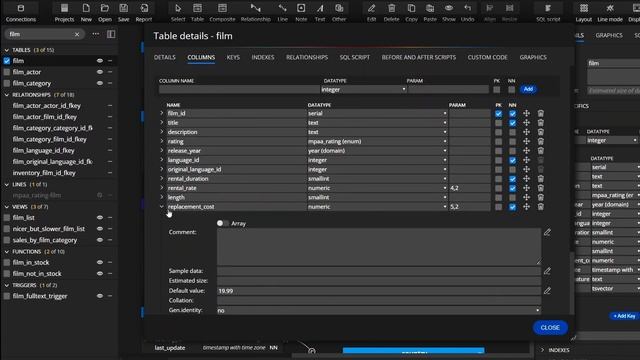This screenshot has height=360, width=640.
Task: Click the Edit toolbar icon
Action: pos(371,12)
